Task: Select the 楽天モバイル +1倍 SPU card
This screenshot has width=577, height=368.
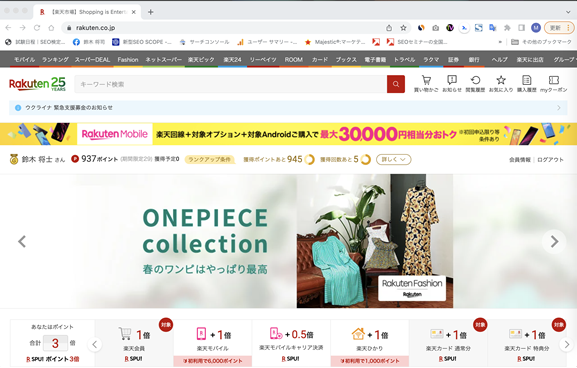Action: (x=213, y=343)
